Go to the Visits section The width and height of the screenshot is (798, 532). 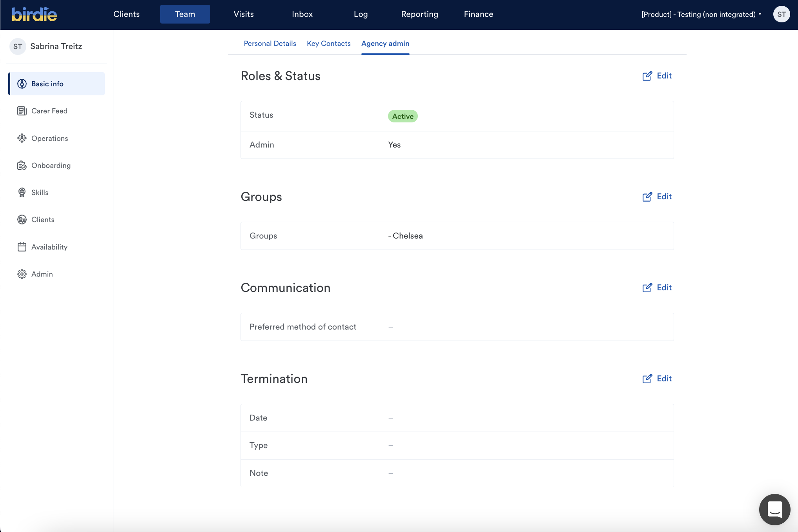point(244,14)
